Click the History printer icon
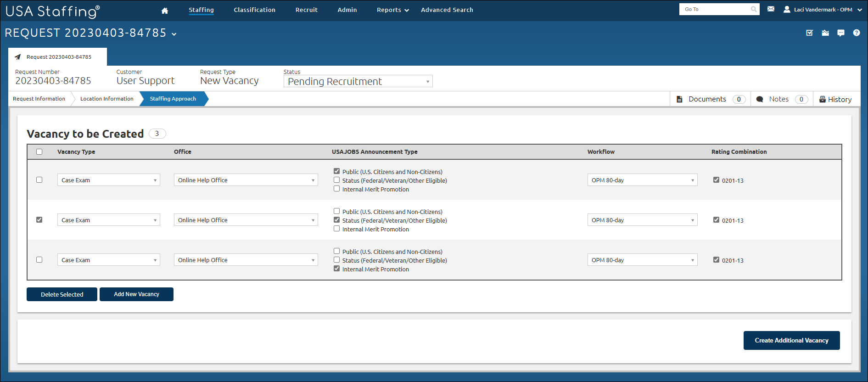868x382 pixels. point(823,99)
